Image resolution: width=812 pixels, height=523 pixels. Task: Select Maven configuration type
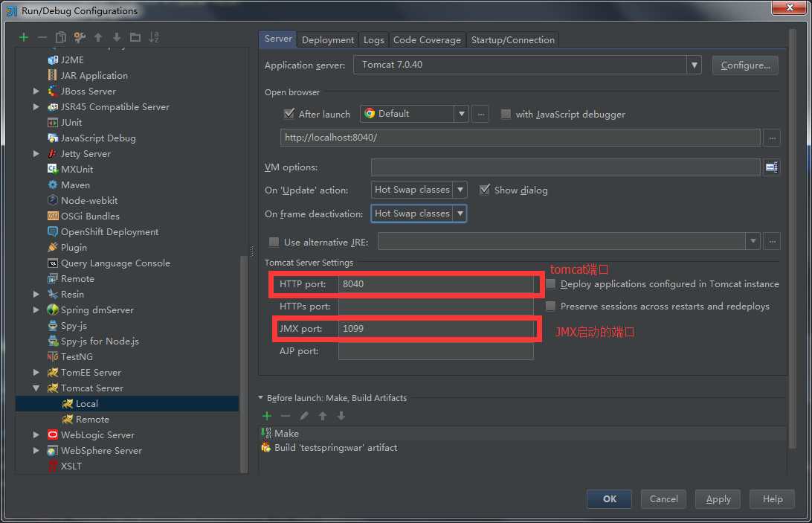(x=75, y=185)
